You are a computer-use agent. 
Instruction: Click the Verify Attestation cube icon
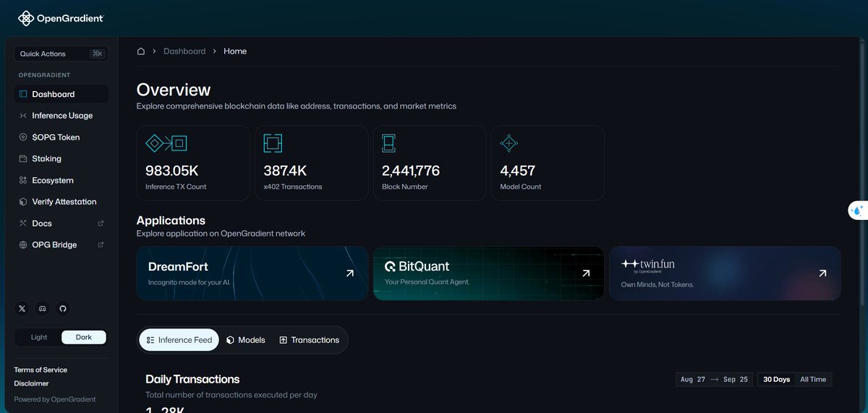click(23, 202)
